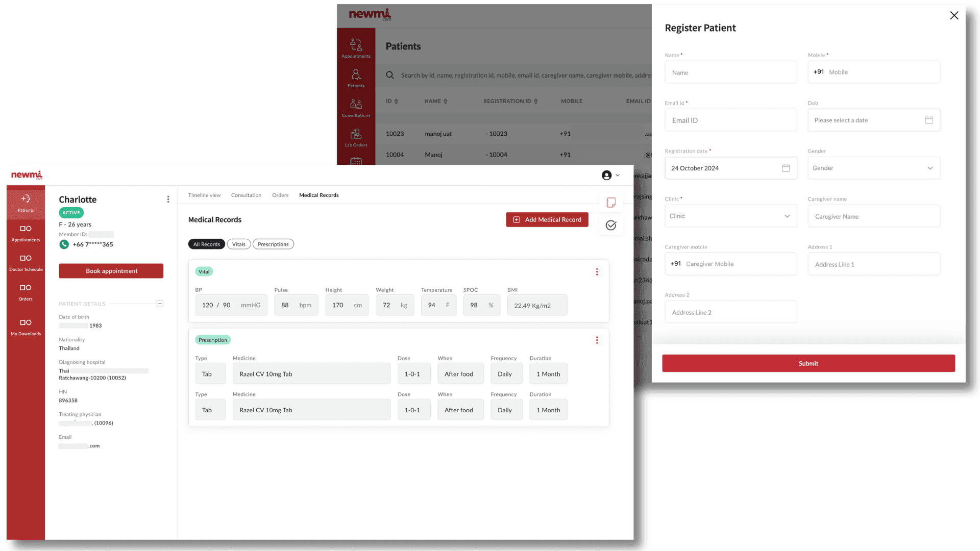The width and height of the screenshot is (980, 551).
Task: Open the Consultation tab for Charlotte
Action: (246, 195)
